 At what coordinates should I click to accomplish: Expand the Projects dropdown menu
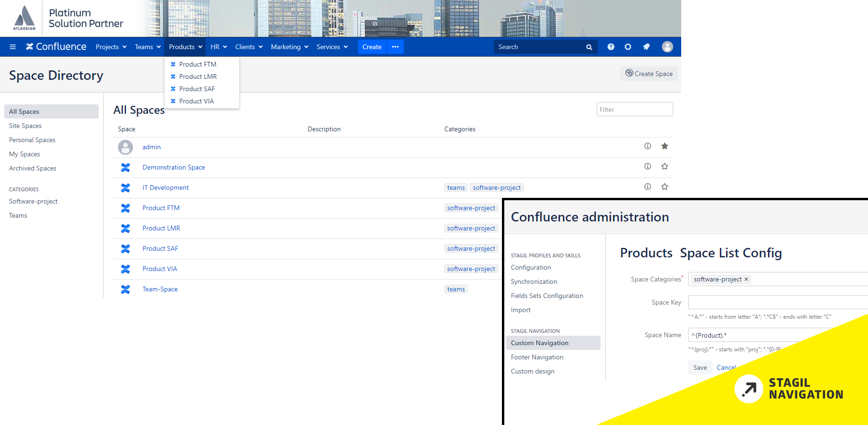[x=111, y=47]
